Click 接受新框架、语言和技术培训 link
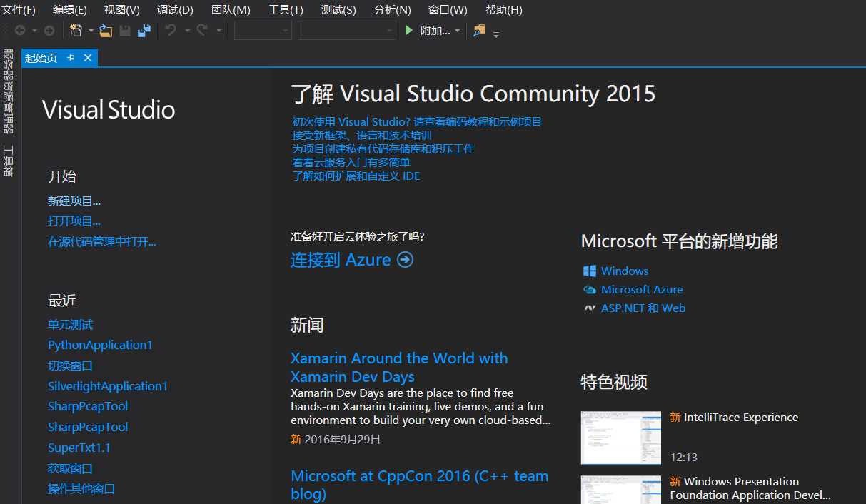Viewport: 866px width, 504px height. click(x=362, y=136)
